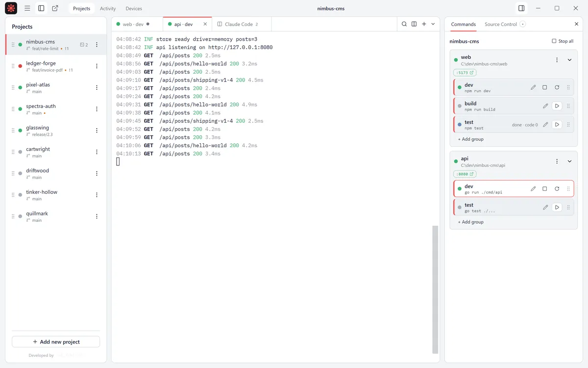Grab drag handle of go test command
This screenshot has width=588, height=368.
click(x=568, y=208)
